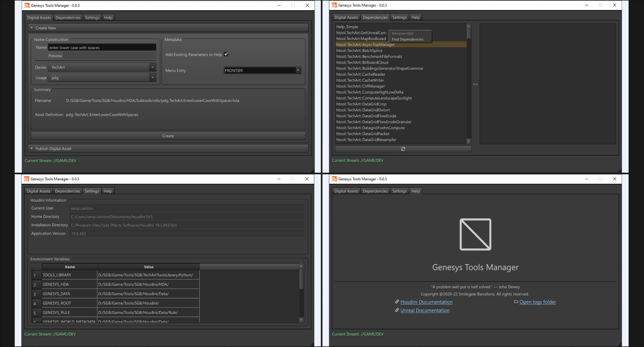Image resolution: width=644 pixels, height=347 pixels.
Task: Select htool::TechArt::AsyncTopManager in the list
Action: click(401, 44)
